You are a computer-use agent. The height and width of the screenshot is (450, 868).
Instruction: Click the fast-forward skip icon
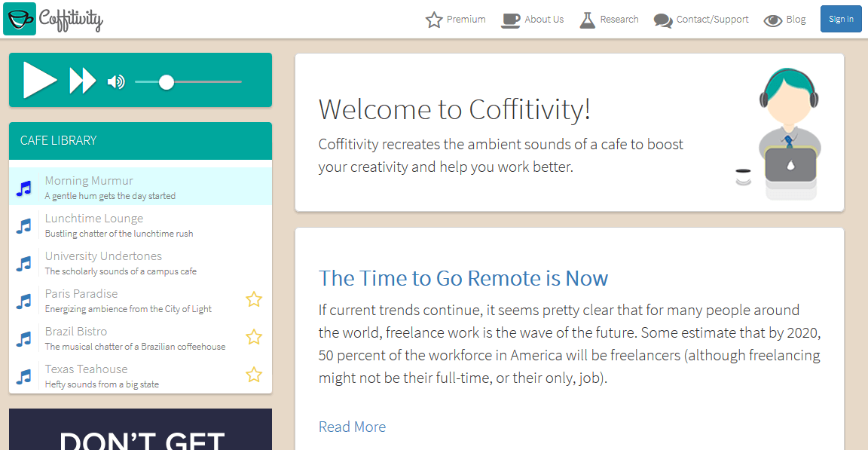tap(83, 81)
